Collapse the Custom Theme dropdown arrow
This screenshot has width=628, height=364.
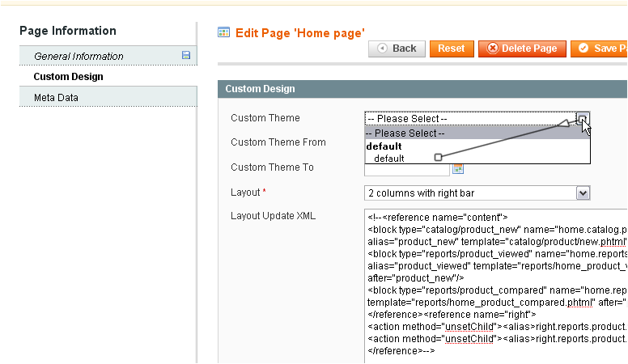[x=583, y=119]
